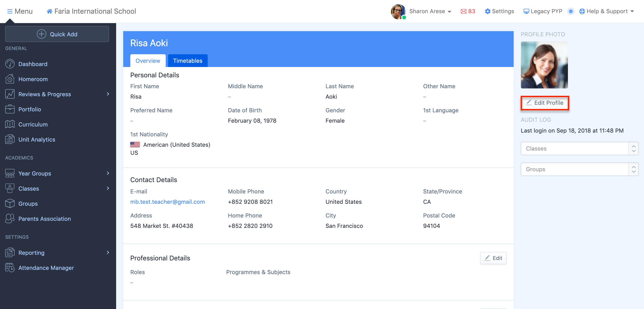Open the Unit Analytics icon
Viewport: 644px width, 309px height.
pyautogui.click(x=10, y=139)
